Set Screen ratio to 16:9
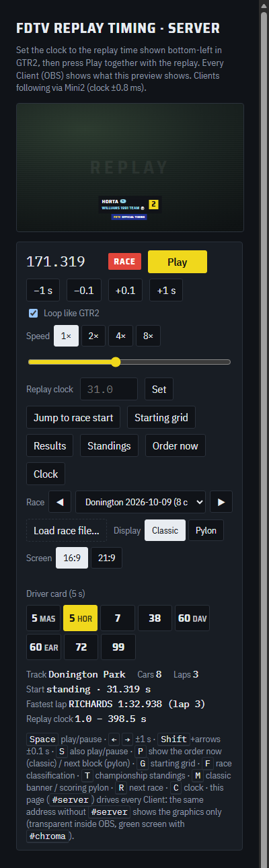 coord(71,558)
